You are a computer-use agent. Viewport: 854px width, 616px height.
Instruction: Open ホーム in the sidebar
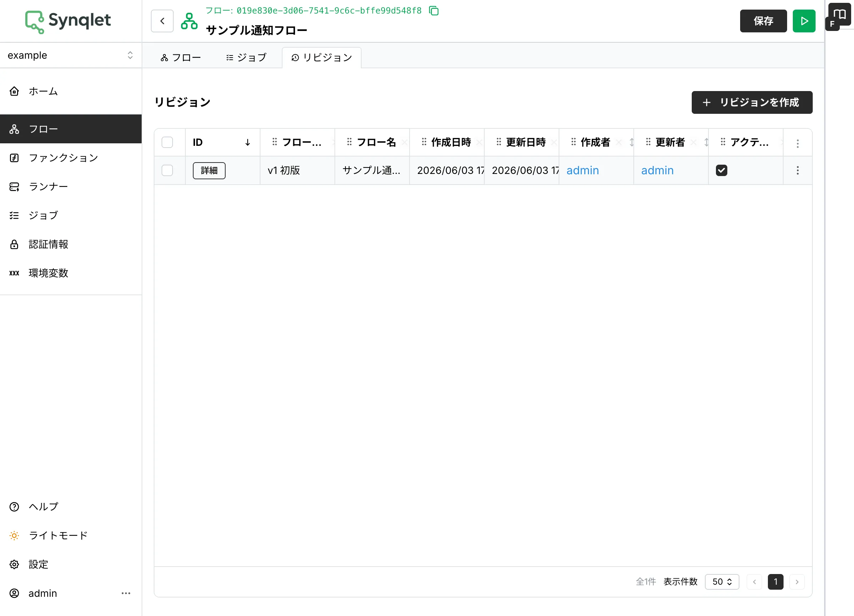pyautogui.click(x=71, y=91)
